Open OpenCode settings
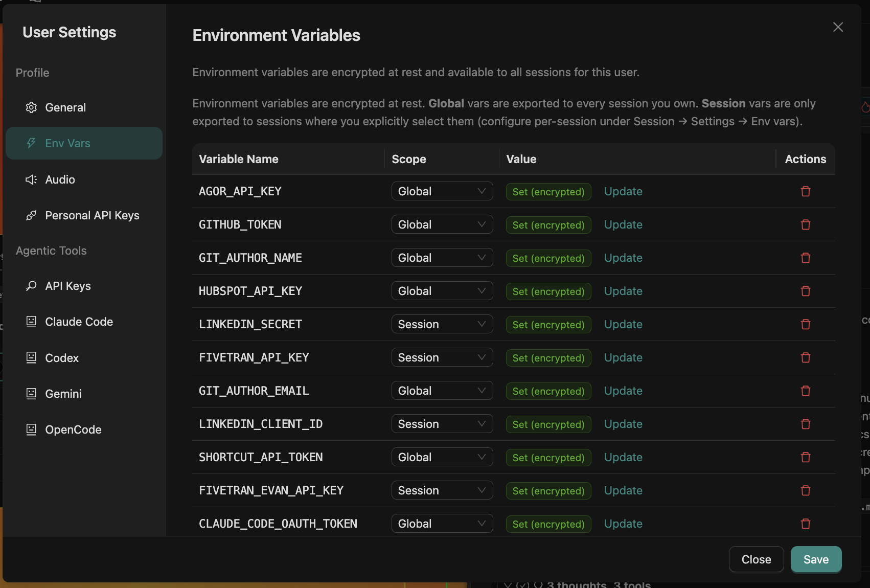Viewport: 870px width, 588px height. click(84, 429)
